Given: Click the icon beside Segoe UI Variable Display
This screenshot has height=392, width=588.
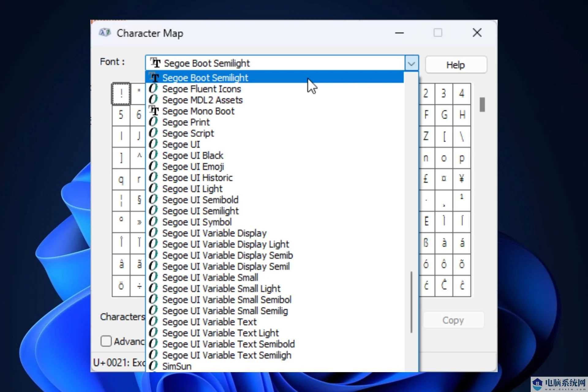Looking at the screenshot, I should 153,233.
